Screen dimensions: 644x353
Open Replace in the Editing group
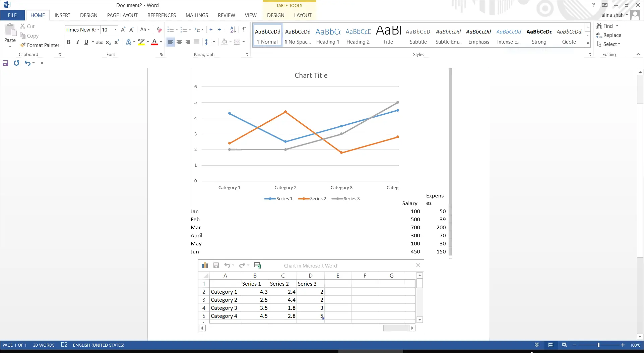611,35
